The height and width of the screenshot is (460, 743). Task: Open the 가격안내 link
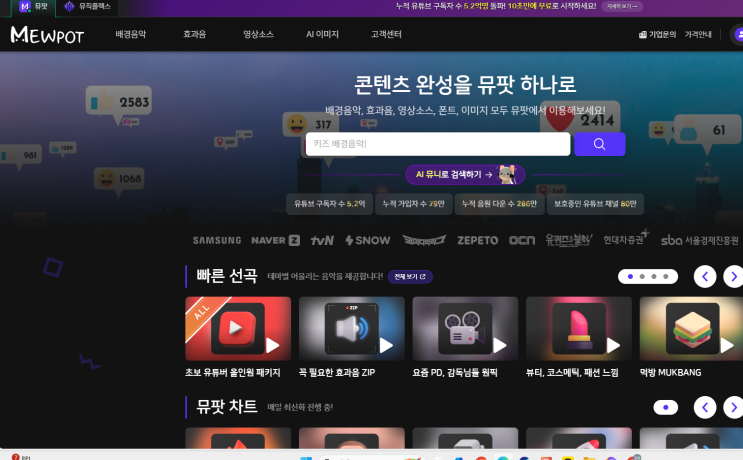coord(698,35)
